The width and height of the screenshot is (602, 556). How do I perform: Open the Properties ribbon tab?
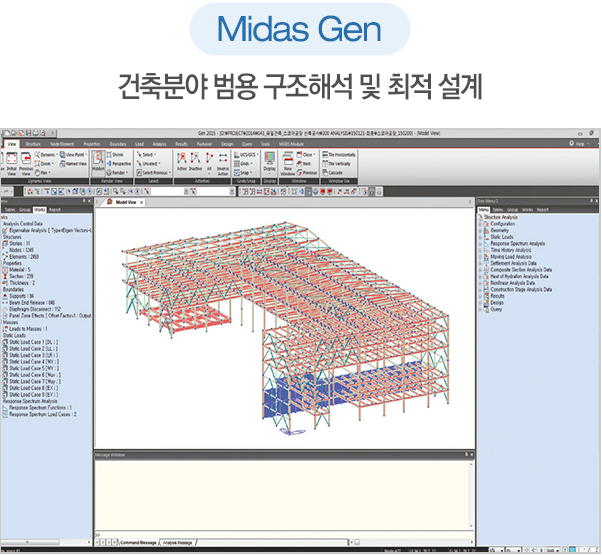92,144
